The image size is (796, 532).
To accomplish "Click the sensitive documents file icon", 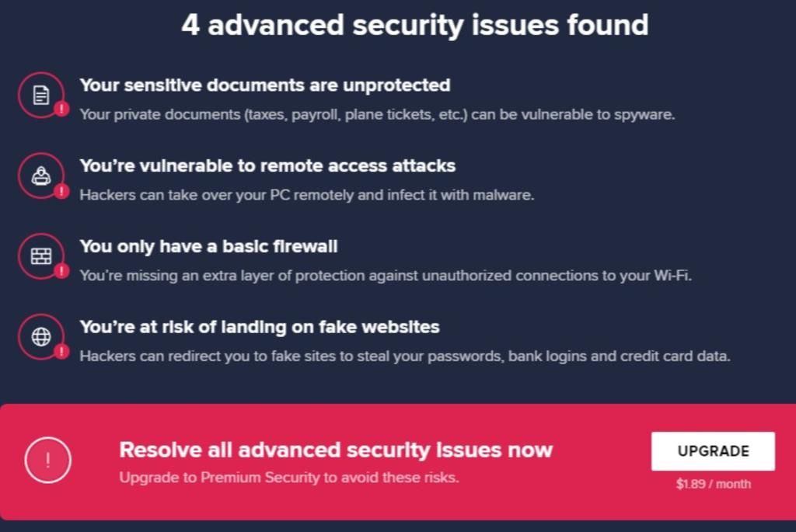I will [41, 95].
